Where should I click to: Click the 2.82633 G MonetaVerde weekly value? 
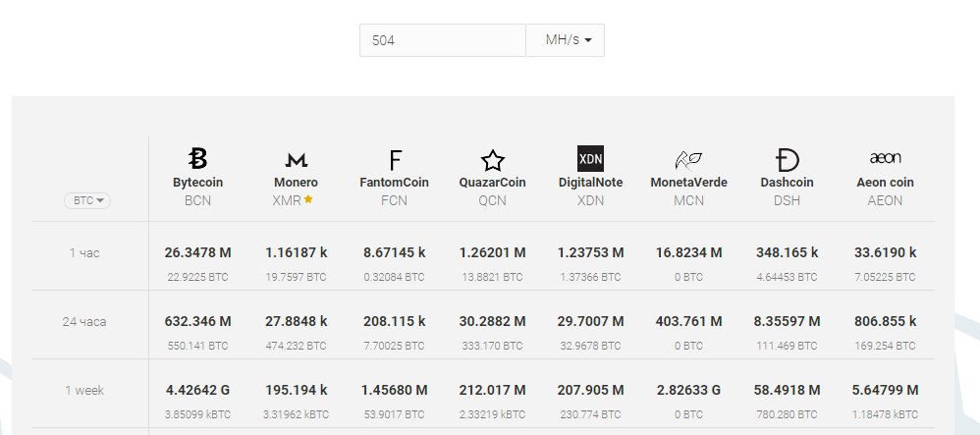tap(688, 391)
